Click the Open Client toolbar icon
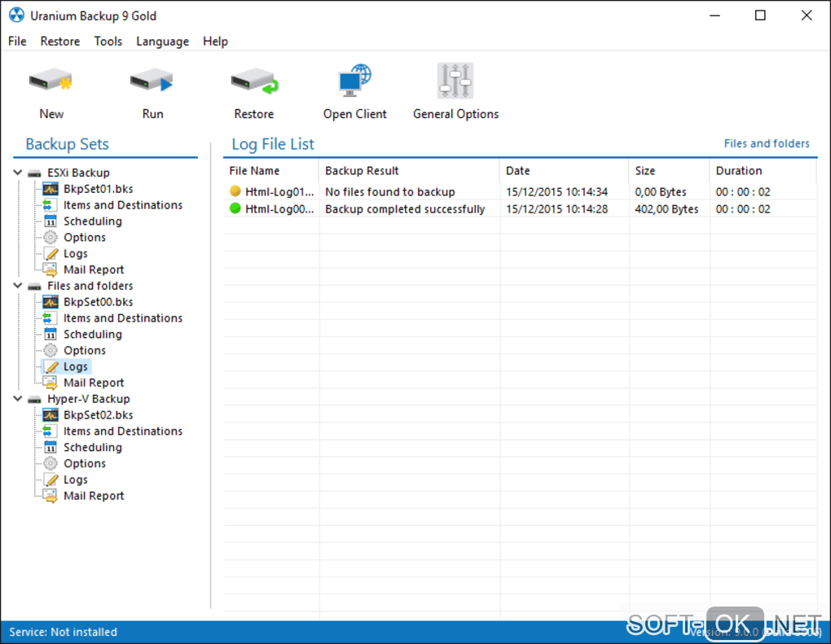831x644 pixels. tap(355, 81)
